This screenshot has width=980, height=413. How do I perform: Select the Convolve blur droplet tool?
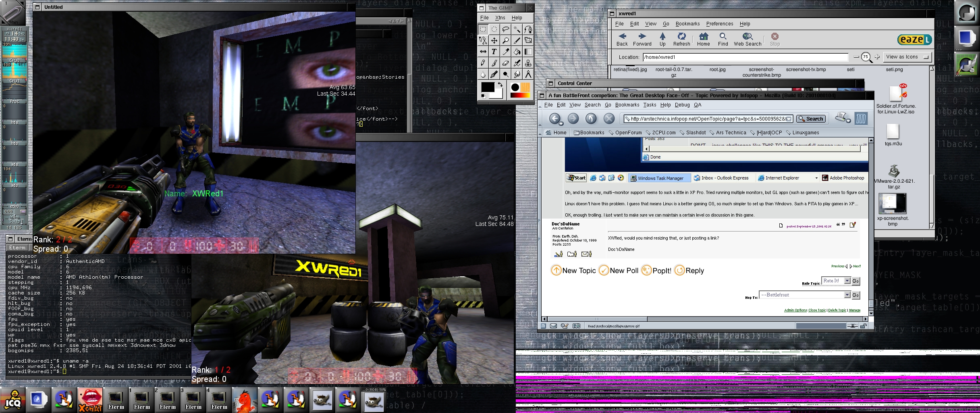click(483, 74)
